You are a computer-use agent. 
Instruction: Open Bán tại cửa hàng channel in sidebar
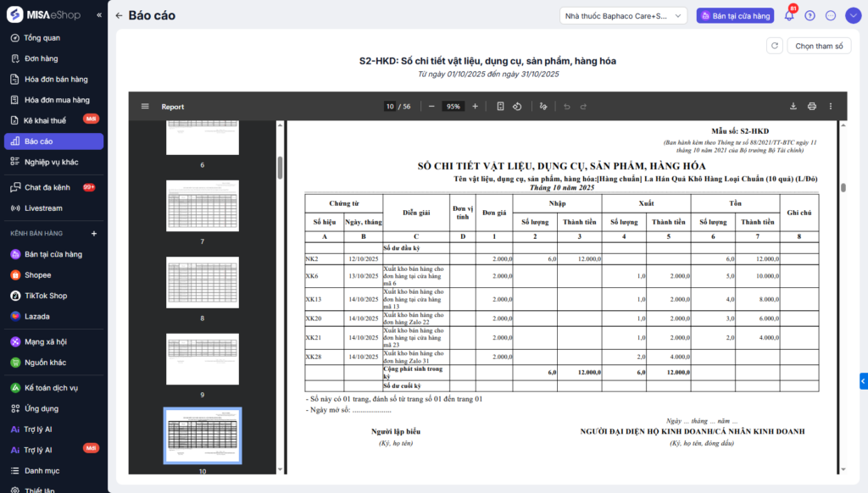point(53,254)
